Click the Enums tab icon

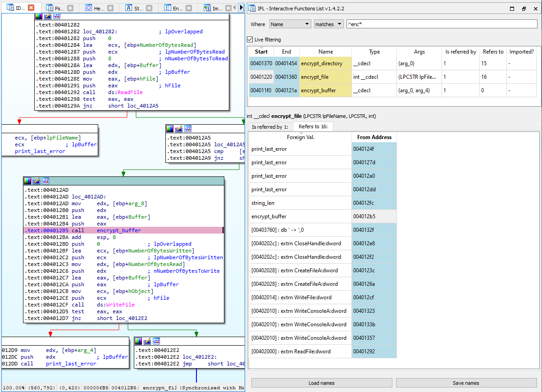pyautogui.click(x=168, y=8)
